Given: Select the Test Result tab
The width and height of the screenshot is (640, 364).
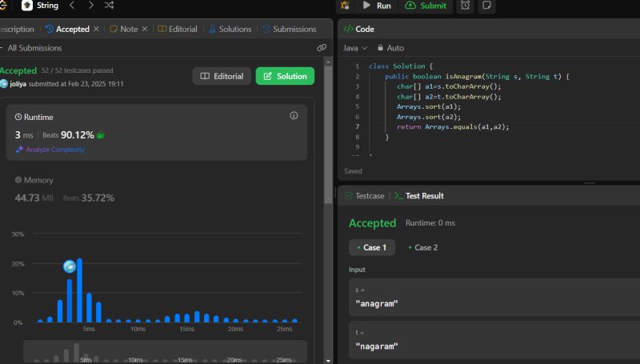Looking at the screenshot, I should click(419, 196).
